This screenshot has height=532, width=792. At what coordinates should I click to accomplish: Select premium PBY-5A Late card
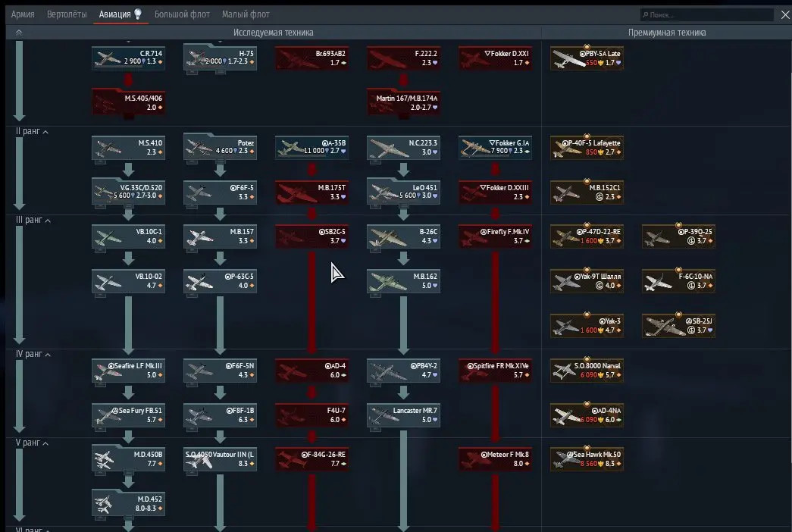[587, 58]
